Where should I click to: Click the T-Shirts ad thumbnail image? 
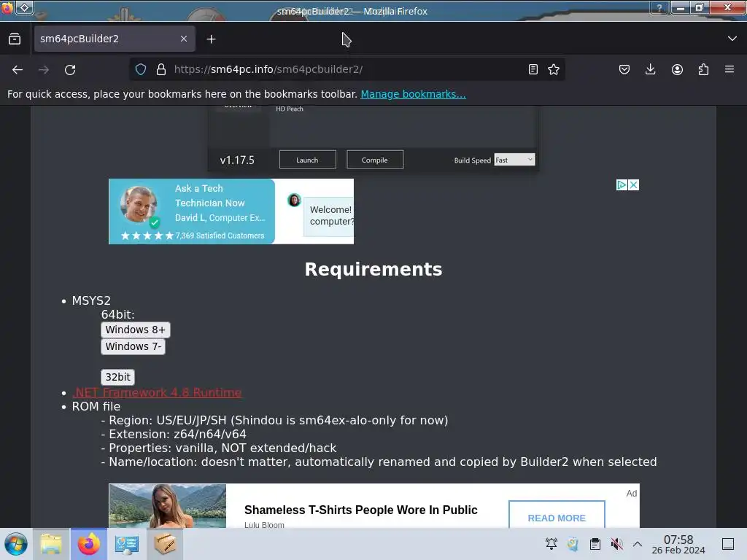[167, 506]
